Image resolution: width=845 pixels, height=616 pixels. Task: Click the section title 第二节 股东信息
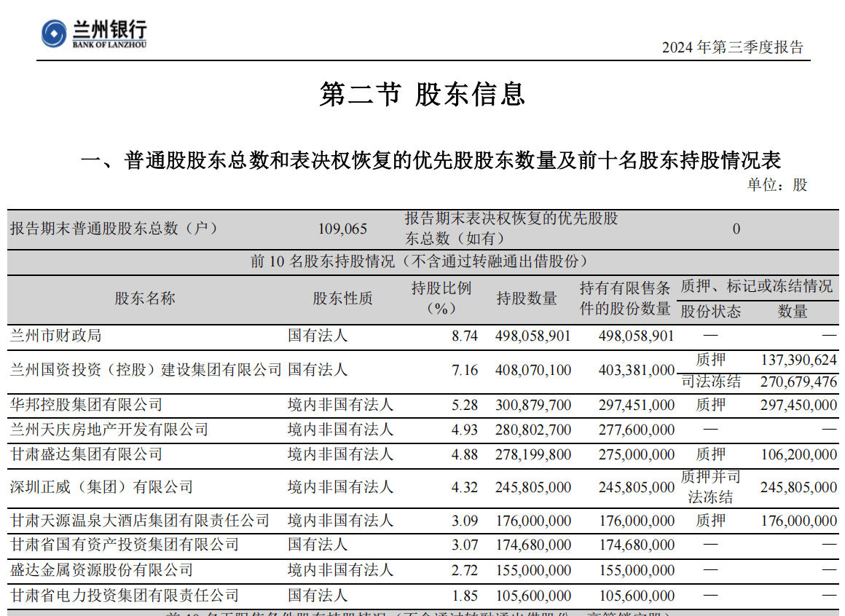(422, 93)
